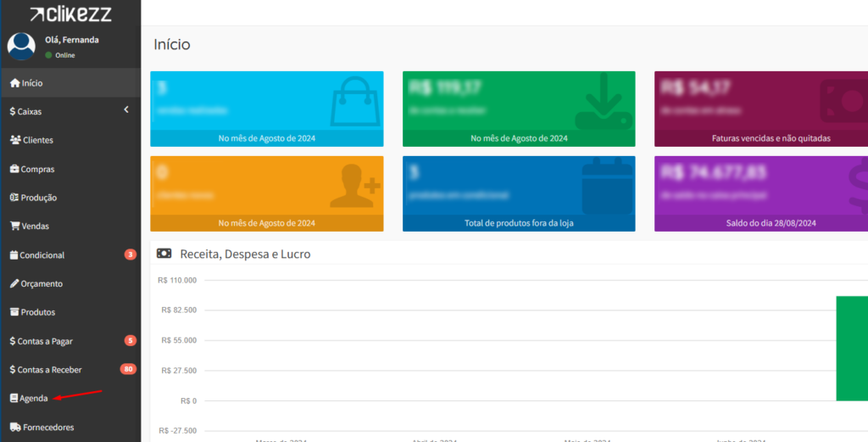Click the Fornecedores truck icon
The width and height of the screenshot is (868, 442).
[14, 428]
